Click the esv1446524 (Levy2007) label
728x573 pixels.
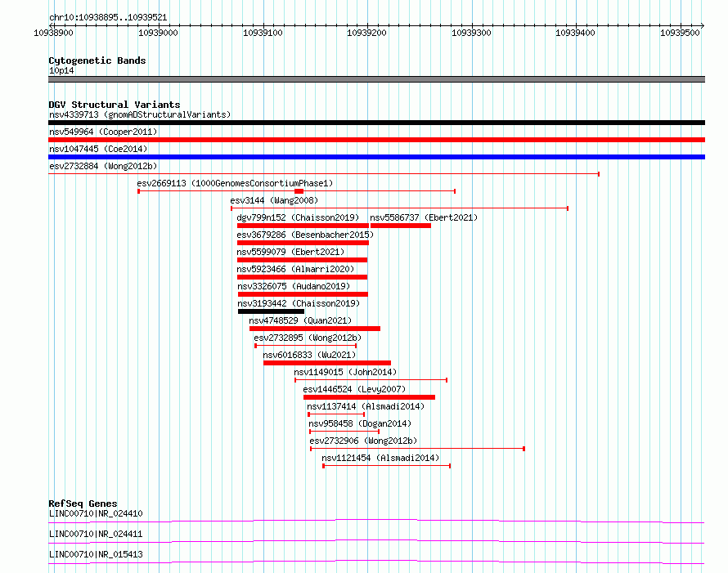[354, 389]
